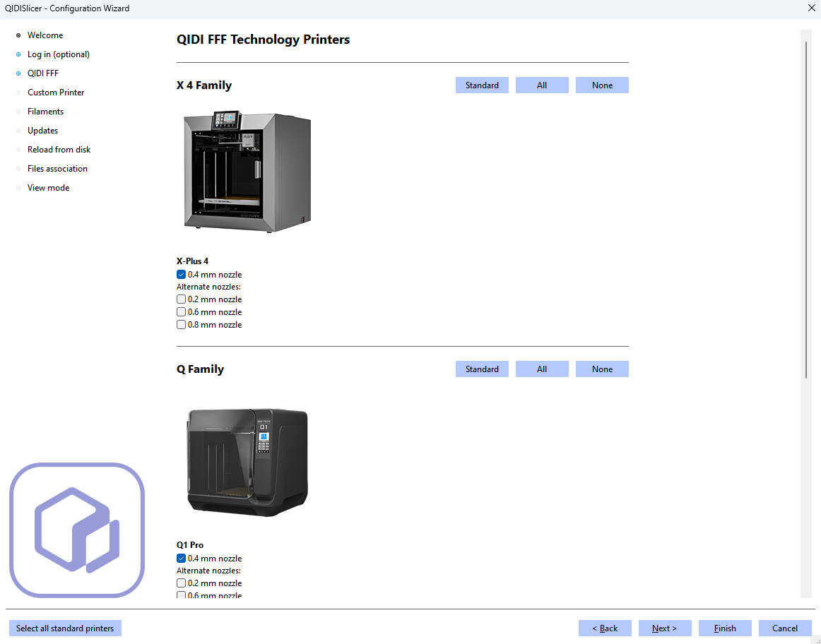This screenshot has width=821, height=644.
Task: Click the vertical scrollbar on printers list
Action: point(806,212)
